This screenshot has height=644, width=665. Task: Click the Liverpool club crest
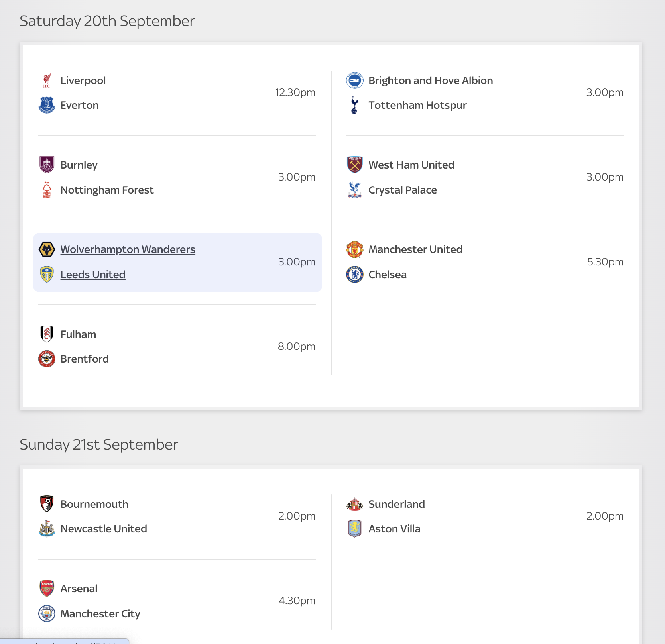47,80
